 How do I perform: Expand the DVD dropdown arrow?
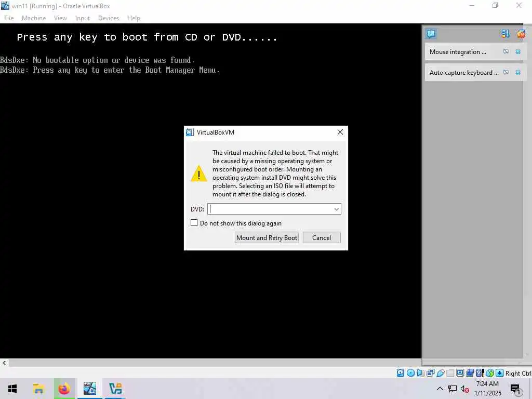336,209
